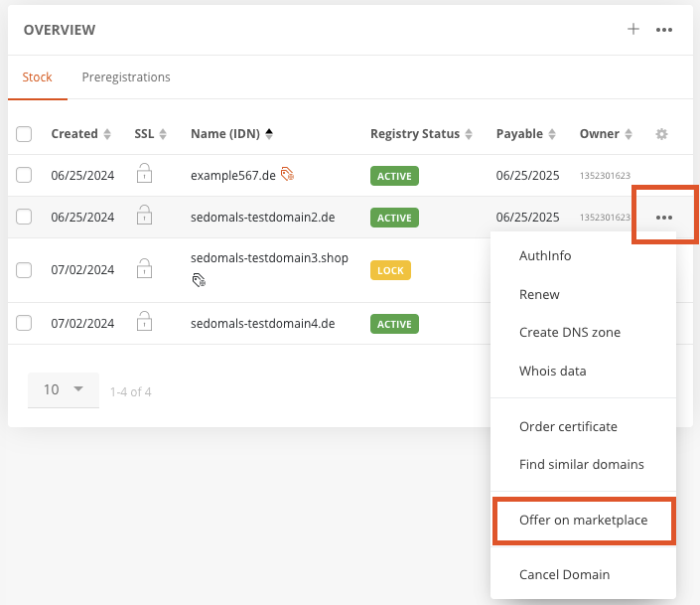This screenshot has height=605, width=700.
Task: Click the 1-4 of 4 pagination text
Action: 131,391
